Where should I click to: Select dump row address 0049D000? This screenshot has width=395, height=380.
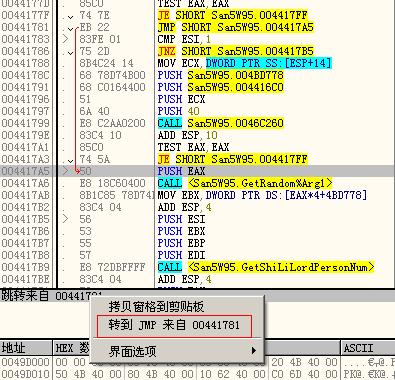tap(25, 362)
